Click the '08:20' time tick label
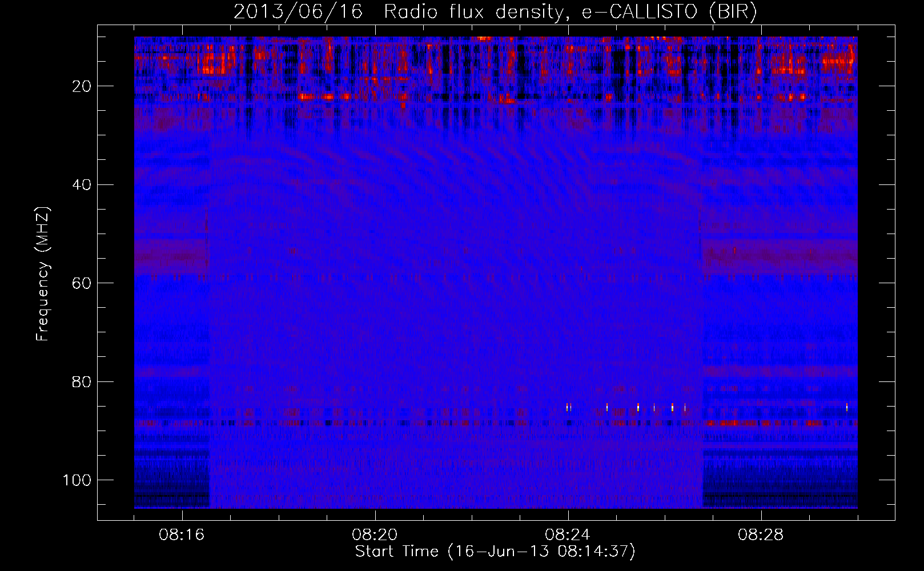The image size is (924, 571). coord(375,535)
